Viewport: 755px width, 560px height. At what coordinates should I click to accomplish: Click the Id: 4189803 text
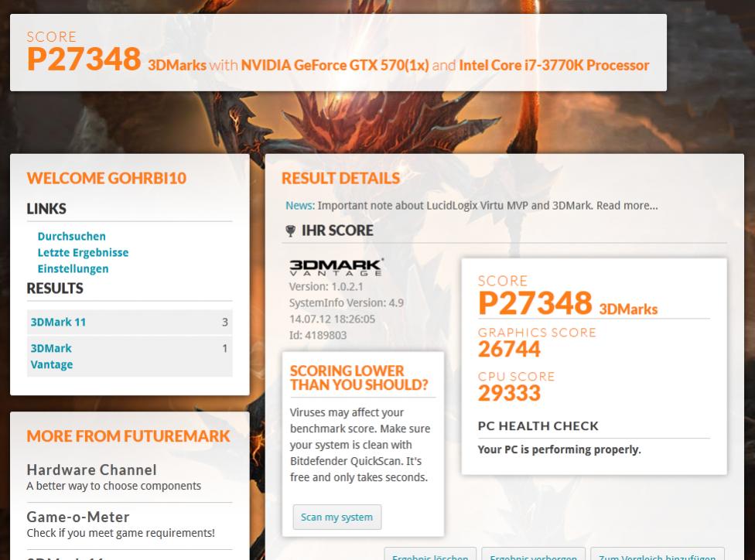point(318,335)
